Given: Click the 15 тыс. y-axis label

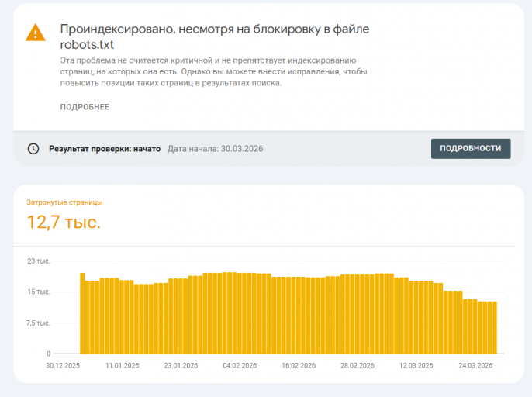Looking at the screenshot, I should (x=39, y=292).
